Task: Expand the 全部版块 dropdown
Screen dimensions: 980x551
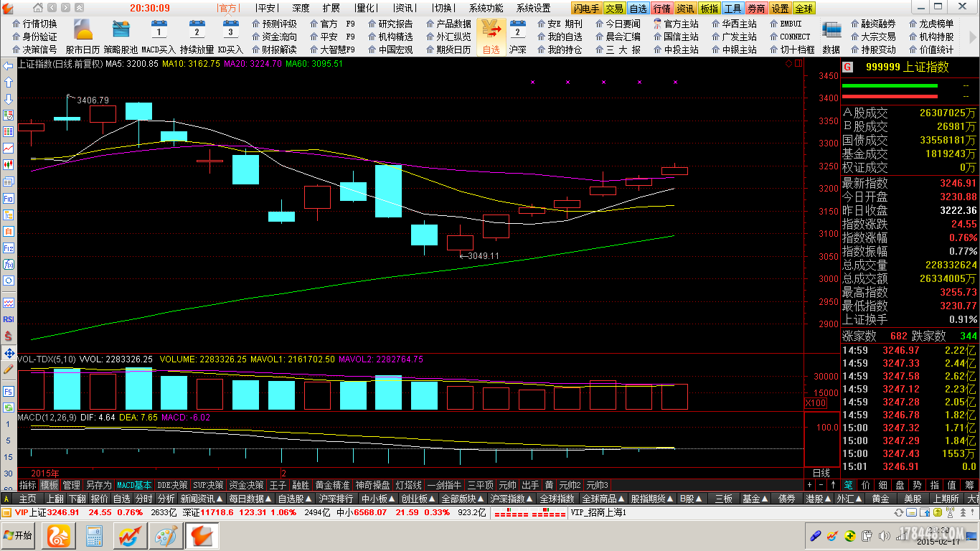Action: tap(463, 499)
